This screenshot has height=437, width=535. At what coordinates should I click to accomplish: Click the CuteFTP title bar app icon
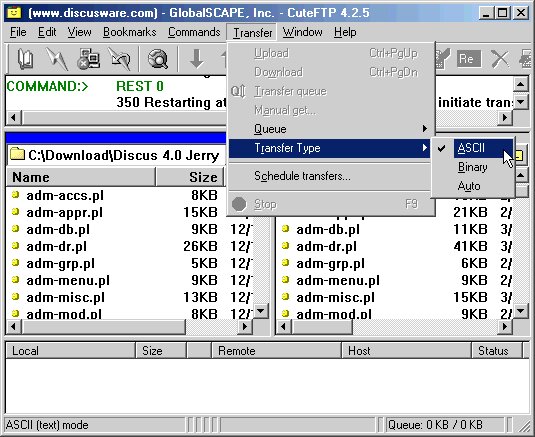click(14, 13)
